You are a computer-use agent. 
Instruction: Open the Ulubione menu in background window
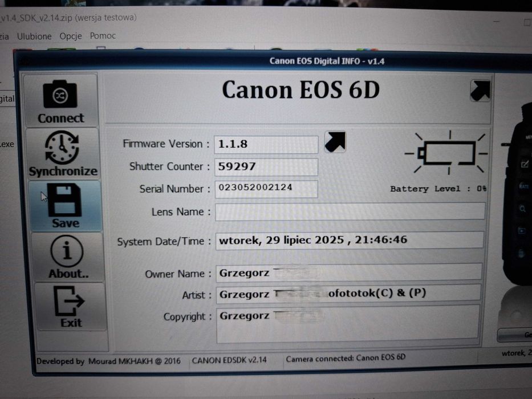point(34,36)
